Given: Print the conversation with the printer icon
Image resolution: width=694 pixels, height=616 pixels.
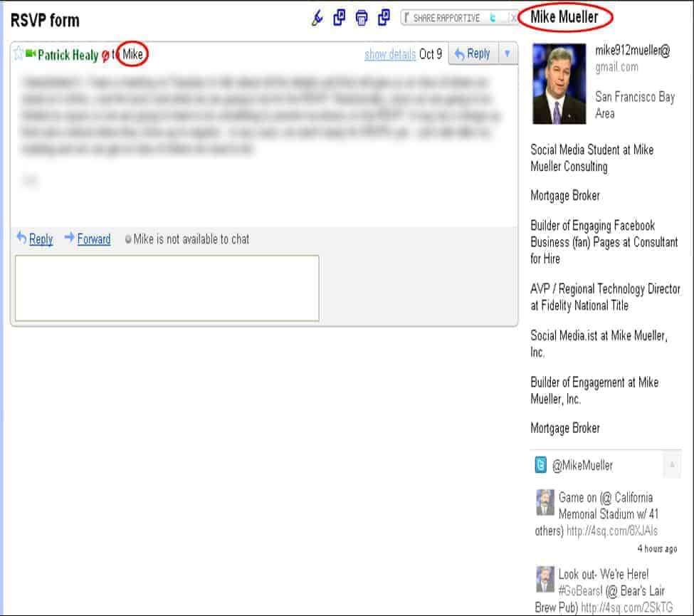Looking at the screenshot, I should pos(362,18).
